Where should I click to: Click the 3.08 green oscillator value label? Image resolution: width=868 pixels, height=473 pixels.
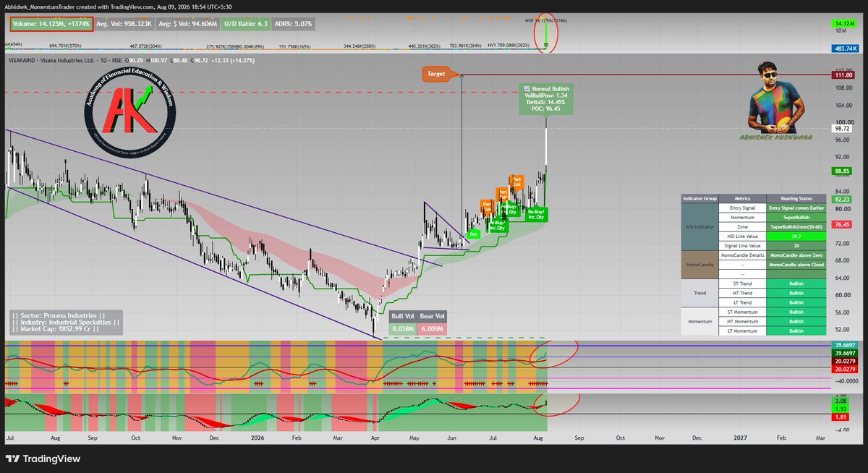pyautogui.click(x=841, y=399)
